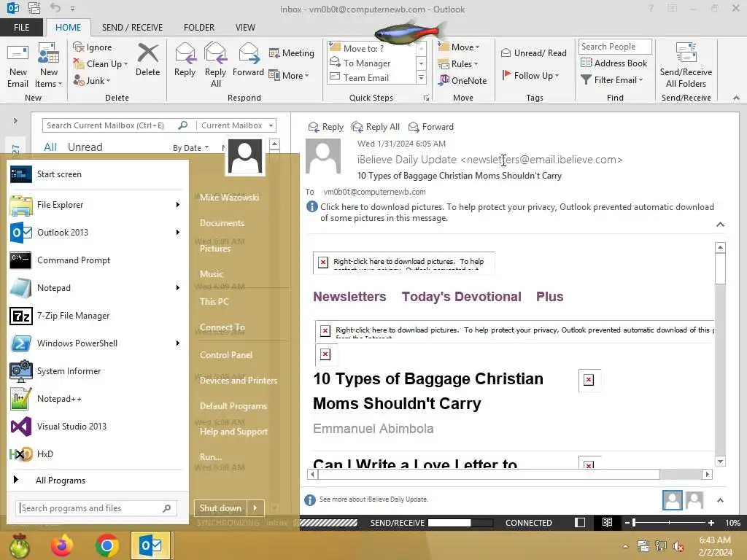Expand the folder pane
The height and width of the screenshot is (560, 747).
(x=15, y=121)
